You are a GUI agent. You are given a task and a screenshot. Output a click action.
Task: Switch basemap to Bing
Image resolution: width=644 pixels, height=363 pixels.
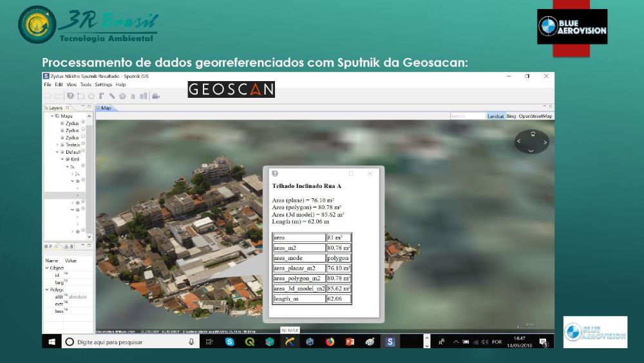[511, 116]
